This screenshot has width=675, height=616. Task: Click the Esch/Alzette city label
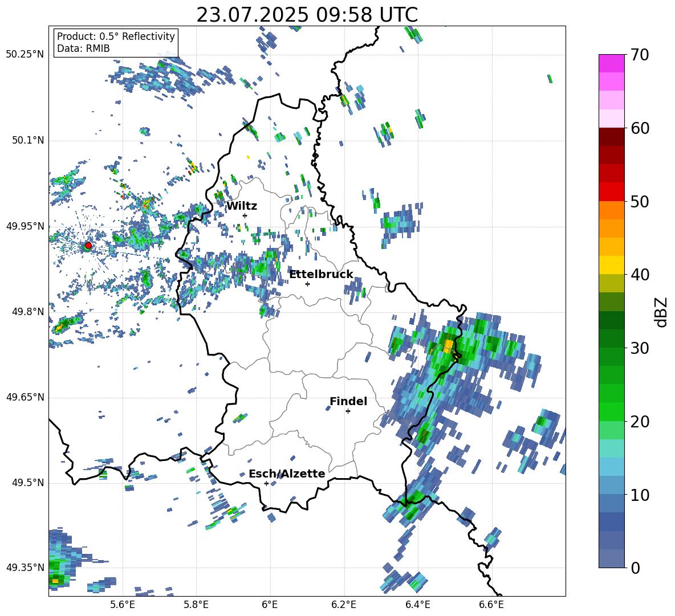(x=287, y=474)
